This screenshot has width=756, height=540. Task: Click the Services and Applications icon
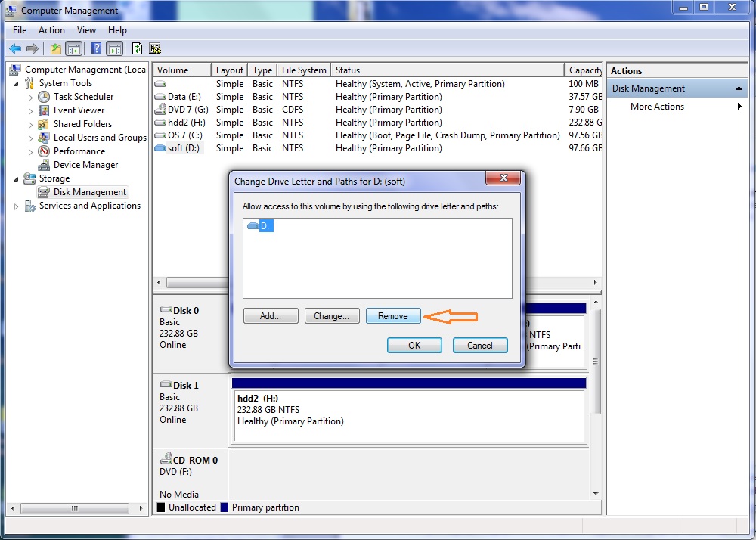click(x=29, y=206)
